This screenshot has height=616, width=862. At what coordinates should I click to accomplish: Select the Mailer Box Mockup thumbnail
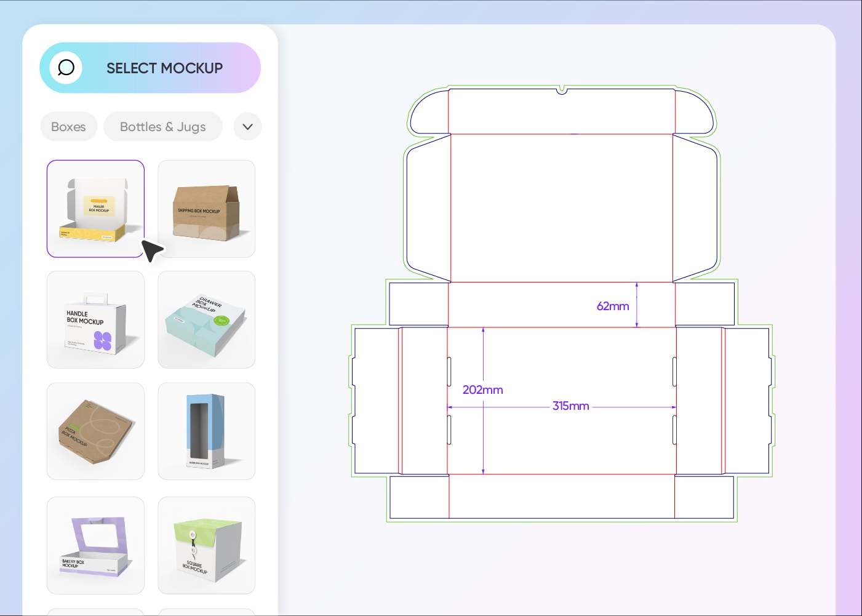(x=95, y=208)
